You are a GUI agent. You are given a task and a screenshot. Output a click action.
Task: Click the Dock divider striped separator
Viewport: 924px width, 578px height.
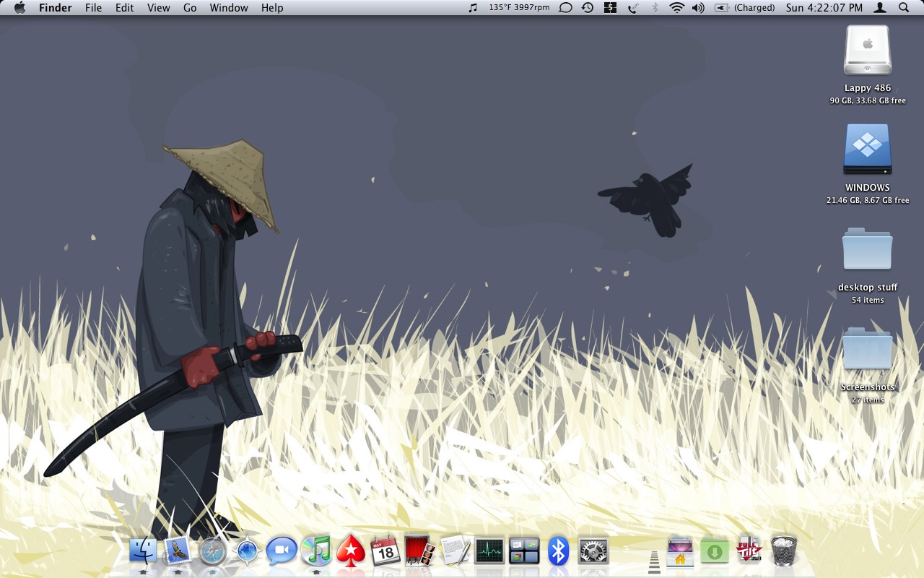click(x=654, y=561)
